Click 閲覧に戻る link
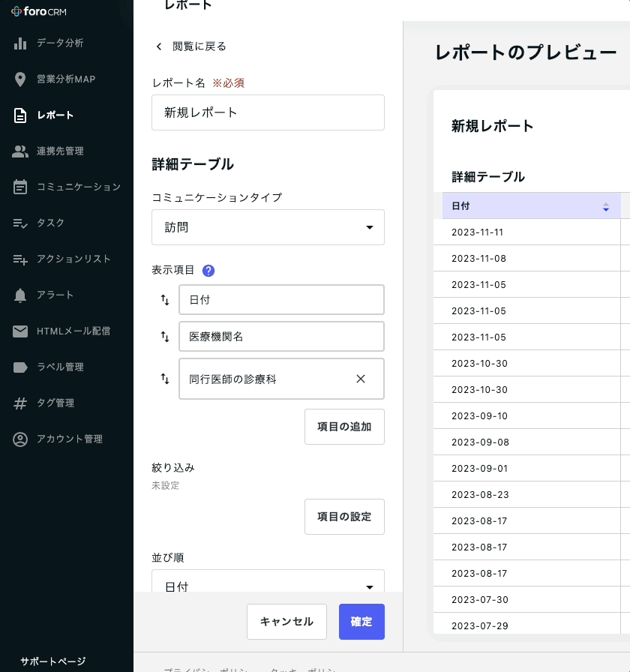The image size is (630, 672). click(x=199, y=46)
